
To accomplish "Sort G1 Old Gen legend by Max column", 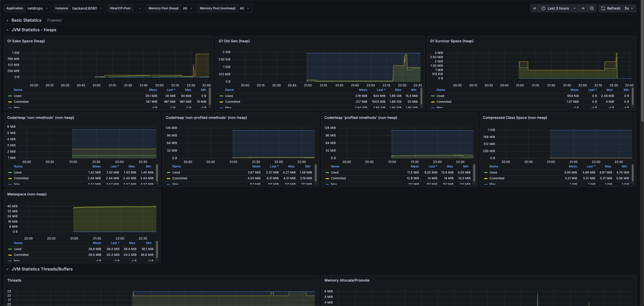I will (x=398, y=90).
